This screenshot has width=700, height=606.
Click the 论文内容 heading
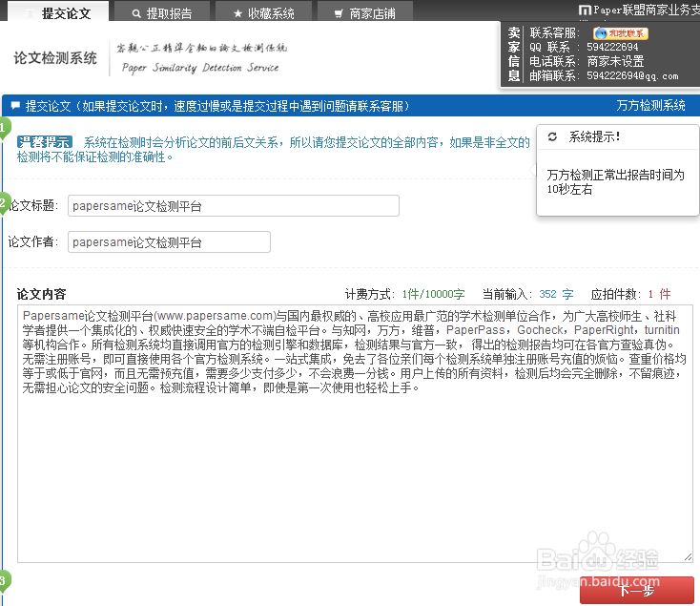pos(42,294)
